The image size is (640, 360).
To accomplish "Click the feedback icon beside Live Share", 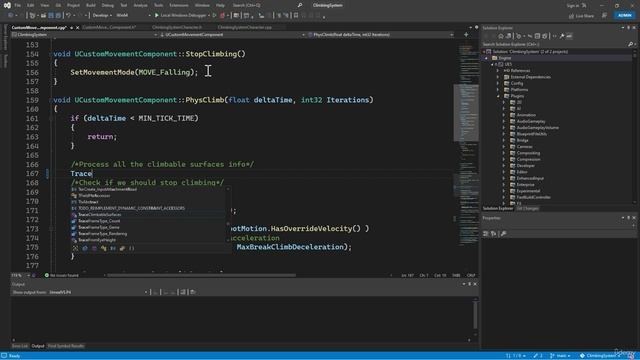I will (604, 16).
